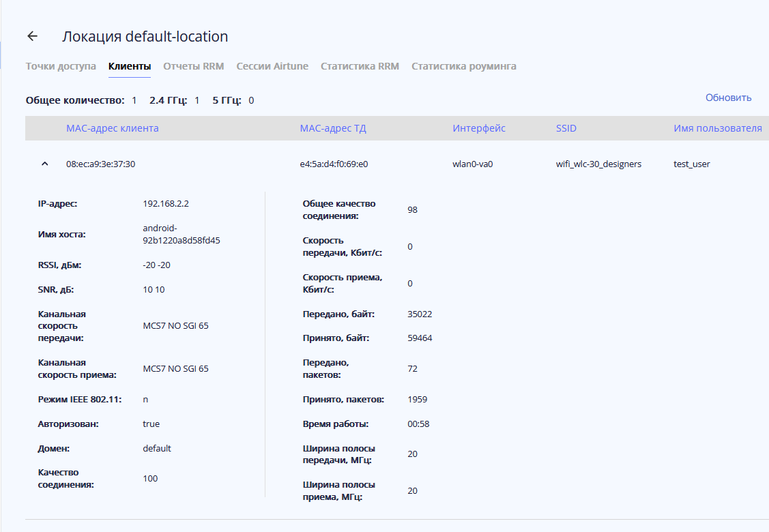Open Статистика роуминга tab
The image size is (769, 532).
pyautogui.click(x=464, y=66)
